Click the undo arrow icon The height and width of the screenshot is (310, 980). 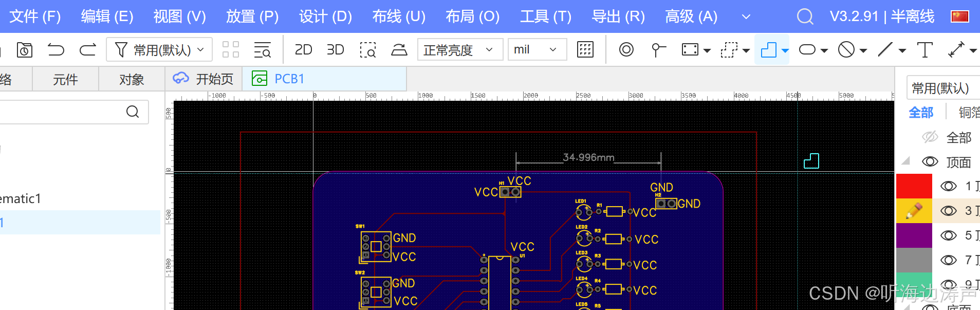pyautogui.click(x=56, y=50)
